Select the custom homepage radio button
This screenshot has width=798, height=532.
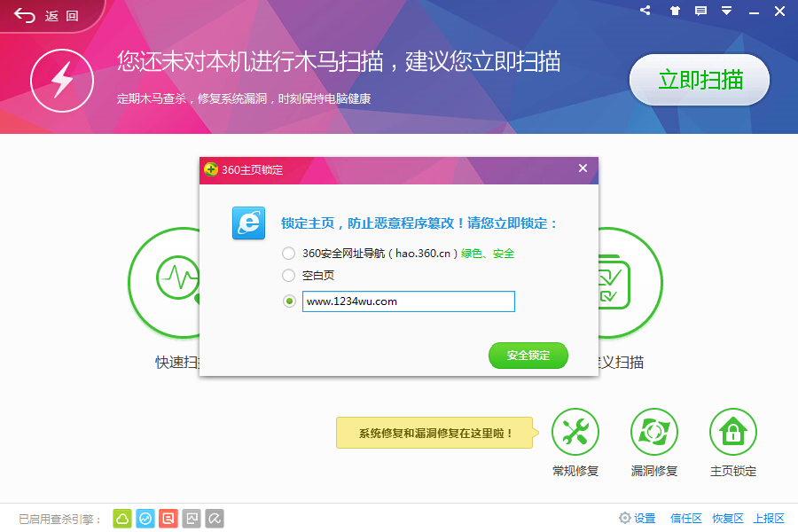288,301
